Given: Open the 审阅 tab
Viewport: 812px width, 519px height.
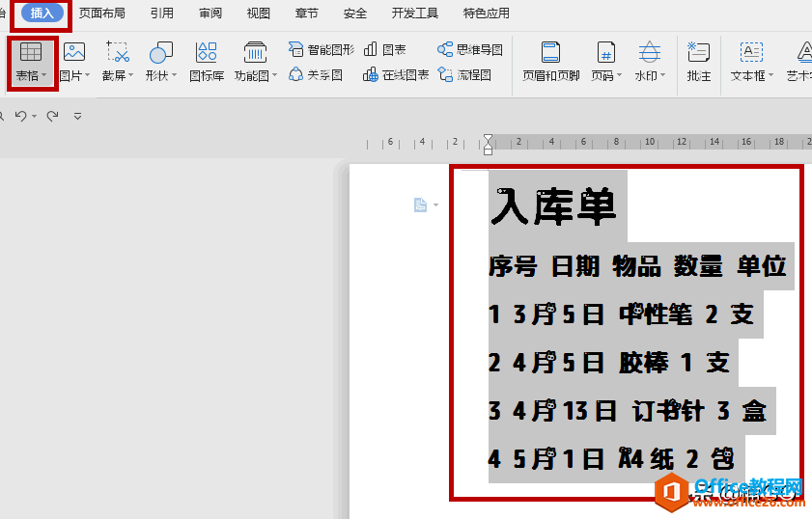Looking at the screenshot, I should pos(210,13).
